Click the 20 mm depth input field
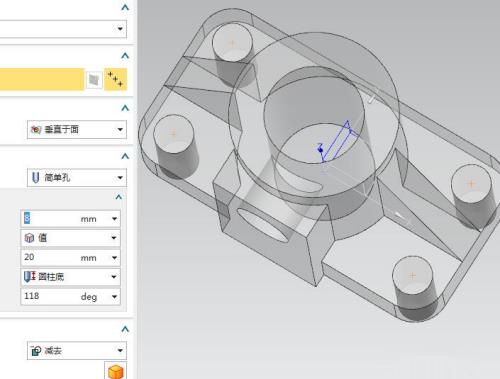Image resolution: width=500 pixels, height=379 pixels. (70, 257)
